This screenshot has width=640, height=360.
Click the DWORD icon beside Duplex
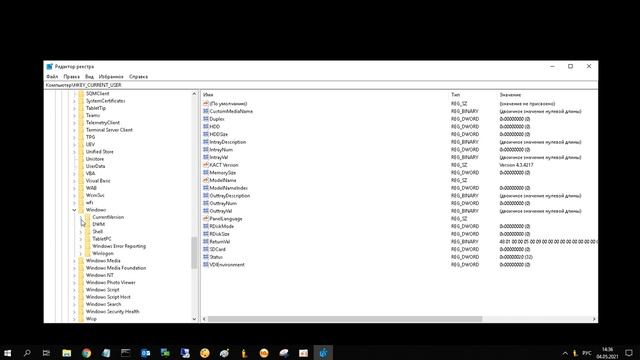(x=206, y=119)
